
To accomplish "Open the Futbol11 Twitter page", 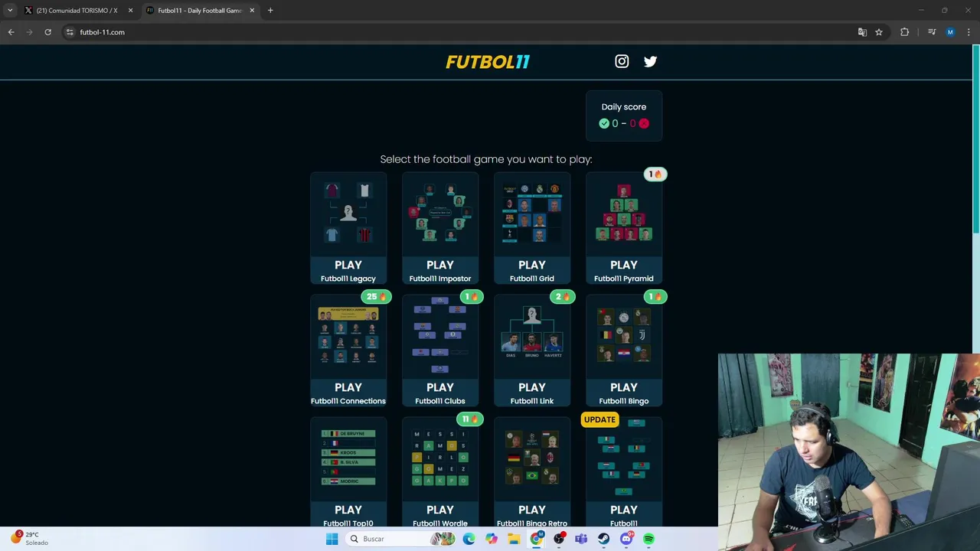I will [650, 61].
